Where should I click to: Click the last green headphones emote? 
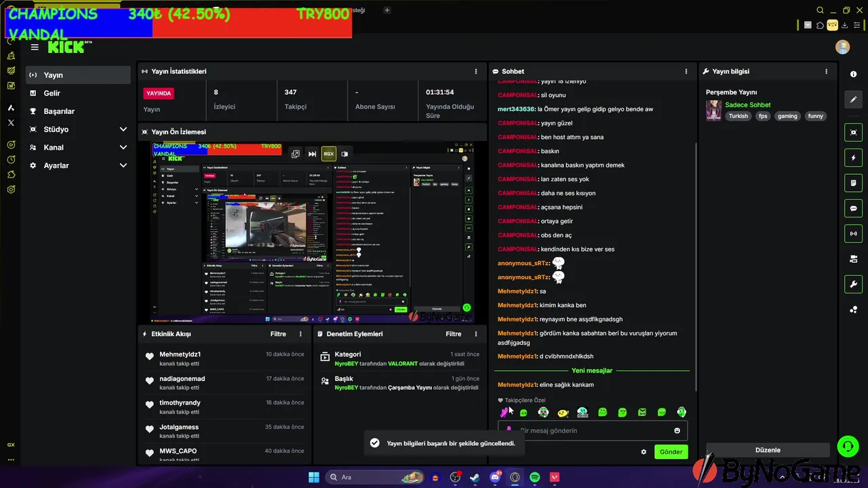pyautogui.click(x=682, y=412)
